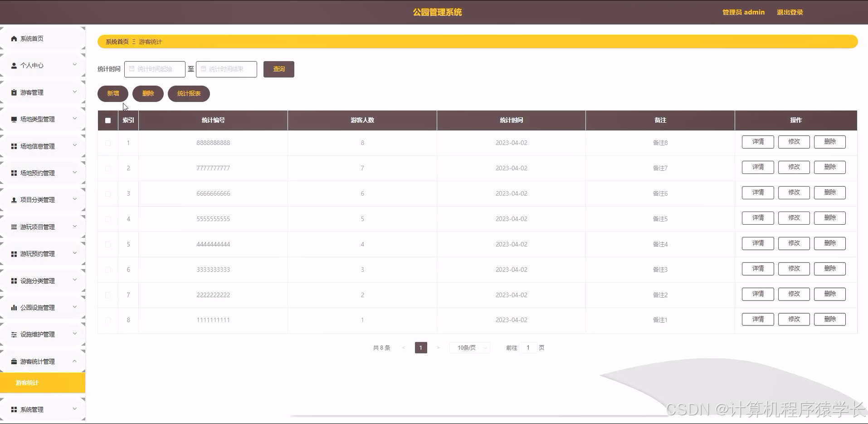The width and height of the screenshot is (868, 424).
Task: Click the calendar icon in end date field
Action: click(204, 69)
